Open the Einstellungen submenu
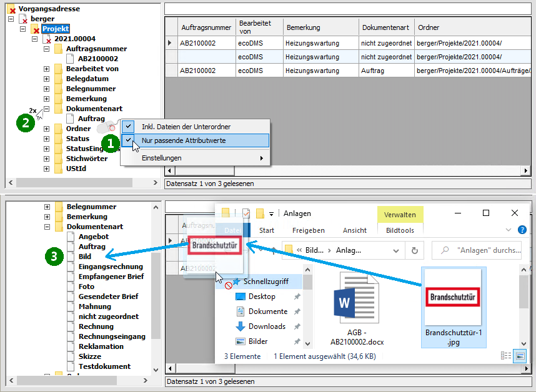This screenshot has width=536, height=392. [195, 158]
